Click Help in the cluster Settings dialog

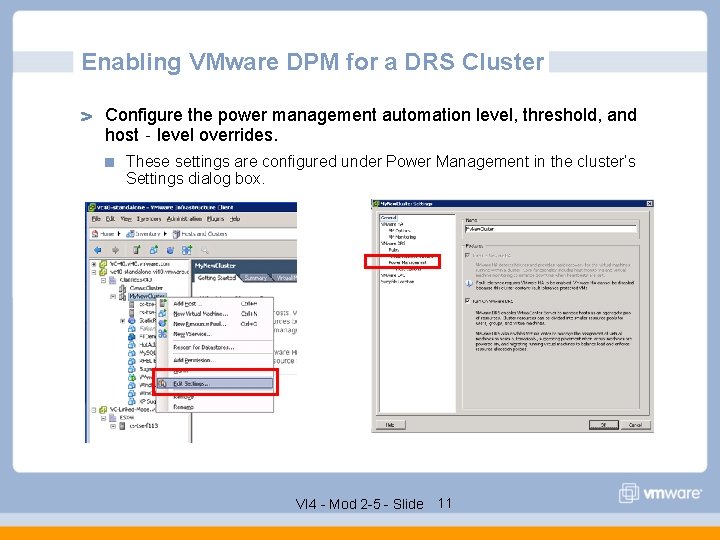[390, 425]
